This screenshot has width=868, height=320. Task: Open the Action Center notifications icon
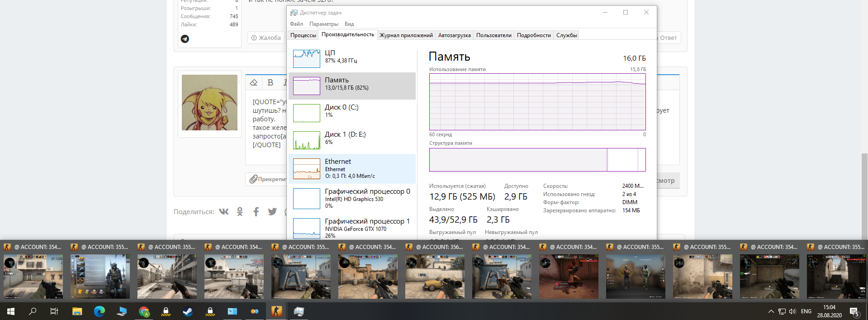854,311
